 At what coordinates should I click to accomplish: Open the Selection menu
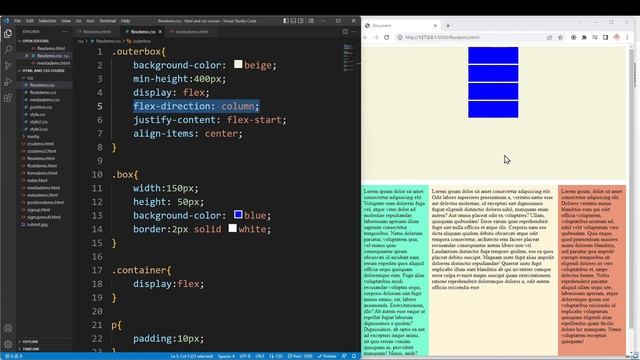[47, 21]
